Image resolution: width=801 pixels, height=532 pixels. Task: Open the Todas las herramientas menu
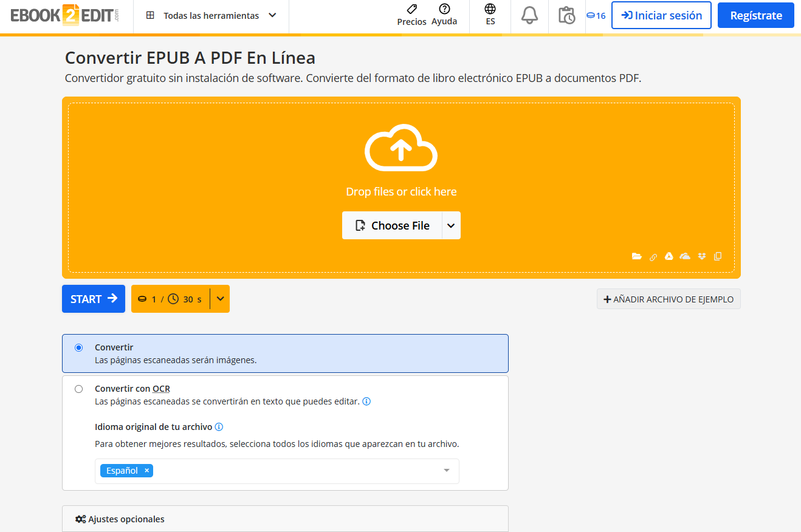pyautogui.click(x=210, y=15)
